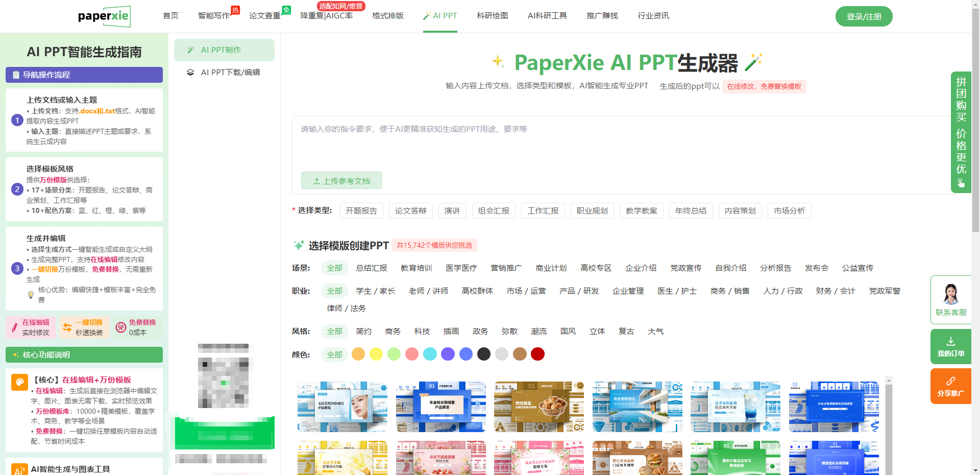Click the paperxie logo
Viewport: 980px width, 475px height.
click(104, 16)
